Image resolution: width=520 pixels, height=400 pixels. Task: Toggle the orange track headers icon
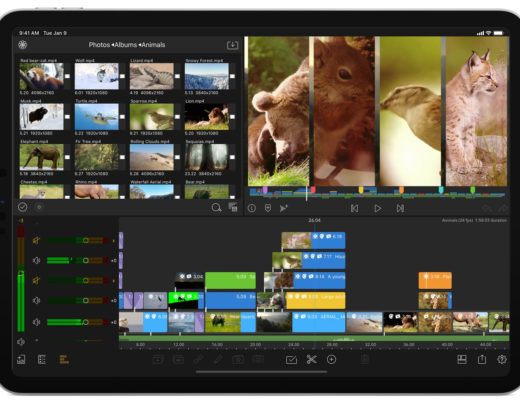(64, 359)
